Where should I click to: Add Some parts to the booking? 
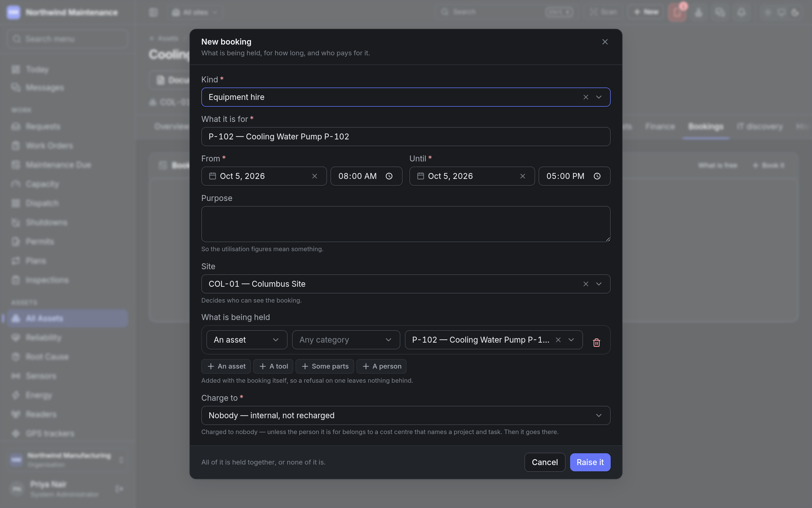coord(325,366)
